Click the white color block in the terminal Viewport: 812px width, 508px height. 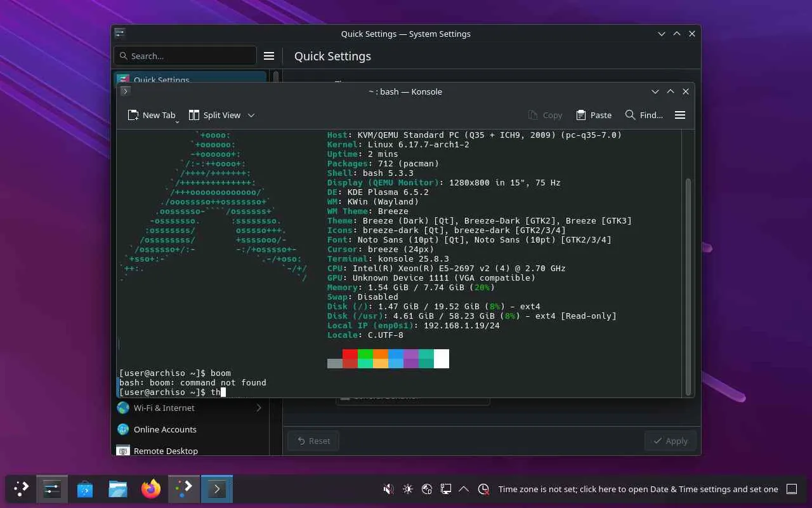(442, 359)
